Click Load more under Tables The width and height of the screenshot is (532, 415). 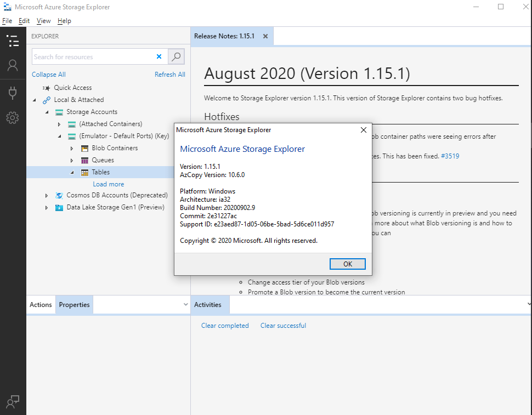pos(109,184)
